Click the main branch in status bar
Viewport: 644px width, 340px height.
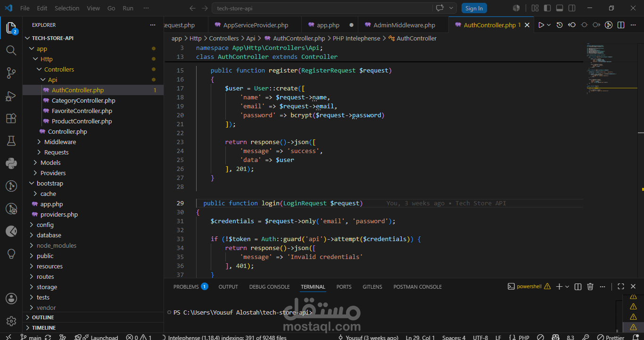pos(31,337)
